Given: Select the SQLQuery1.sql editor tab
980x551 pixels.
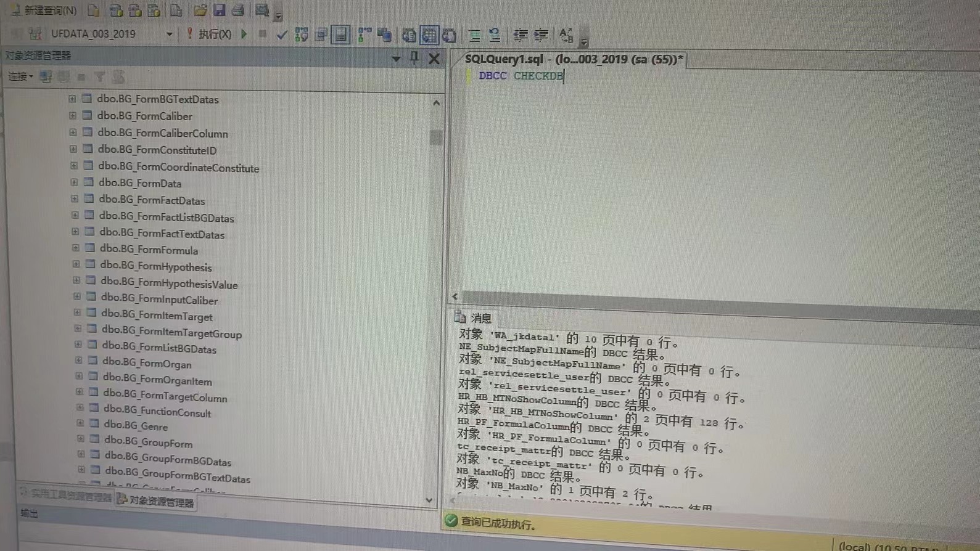Looking at the screenshot, I should pos(573,59).
